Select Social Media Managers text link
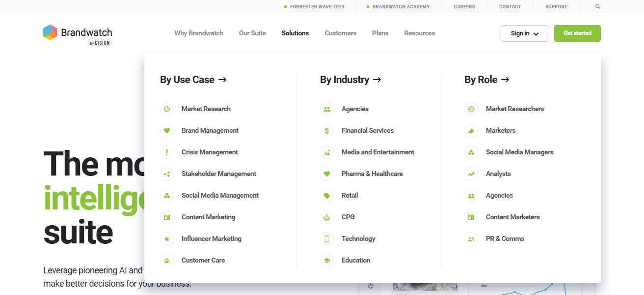Viewport: 644px width, 295px height. click(520, 152)
